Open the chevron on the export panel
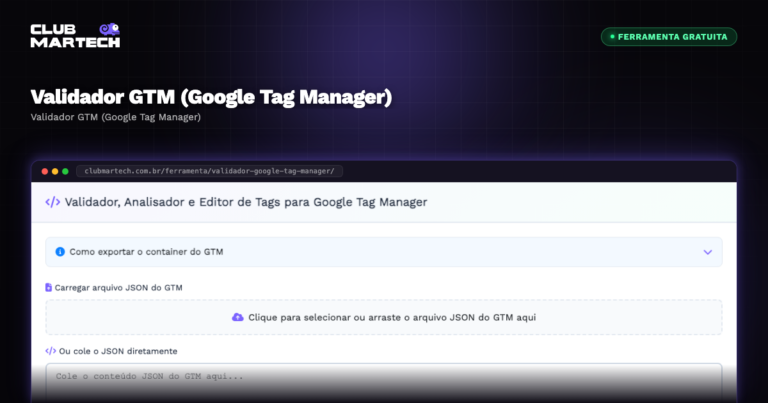This screenshot has width=768, height=403. coord(708,252)
